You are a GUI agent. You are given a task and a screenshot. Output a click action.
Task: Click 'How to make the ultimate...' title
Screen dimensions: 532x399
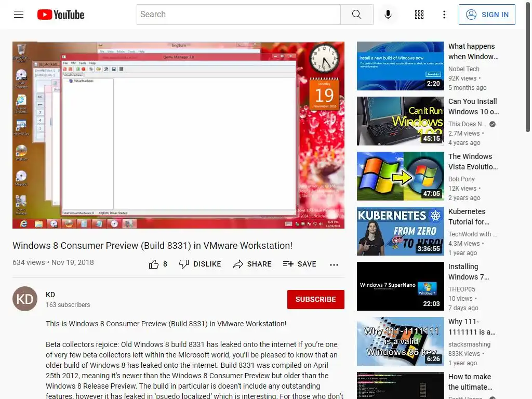click(470, 382)
